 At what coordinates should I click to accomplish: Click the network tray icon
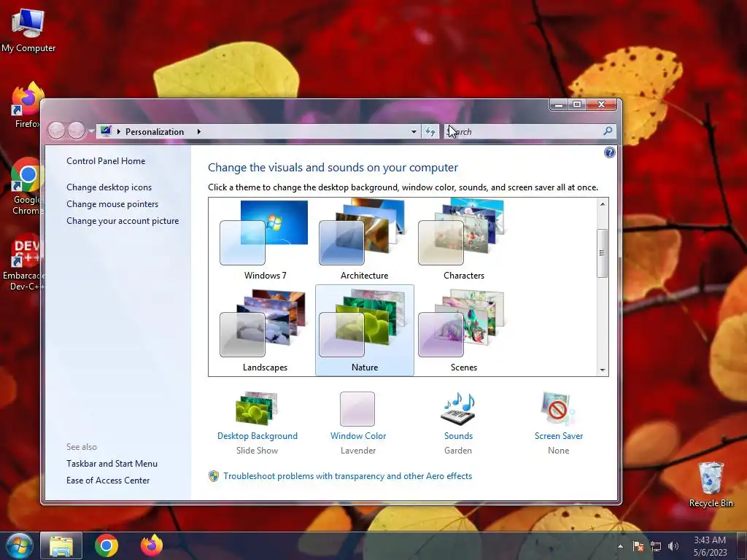pyautogui.click(x=656, y=546)
